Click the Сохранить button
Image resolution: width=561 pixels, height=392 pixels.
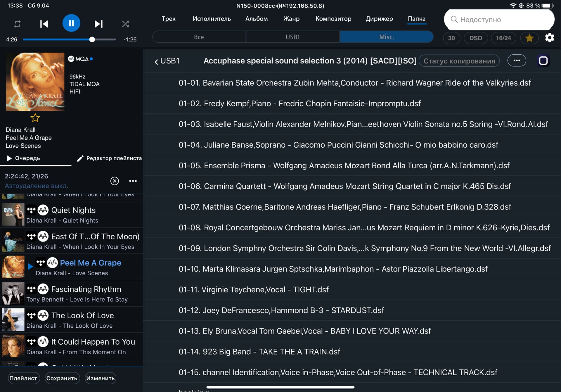coord(62,378)
